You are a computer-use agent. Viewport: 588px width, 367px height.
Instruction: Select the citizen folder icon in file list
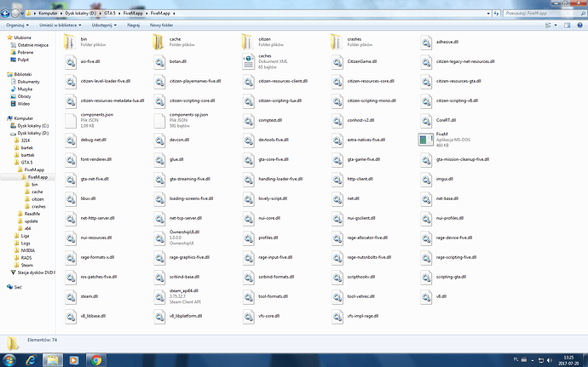point(248,42)
